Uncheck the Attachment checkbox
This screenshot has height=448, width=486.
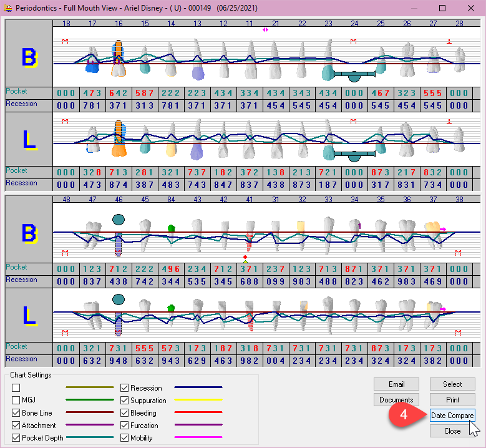click(16, 426)
